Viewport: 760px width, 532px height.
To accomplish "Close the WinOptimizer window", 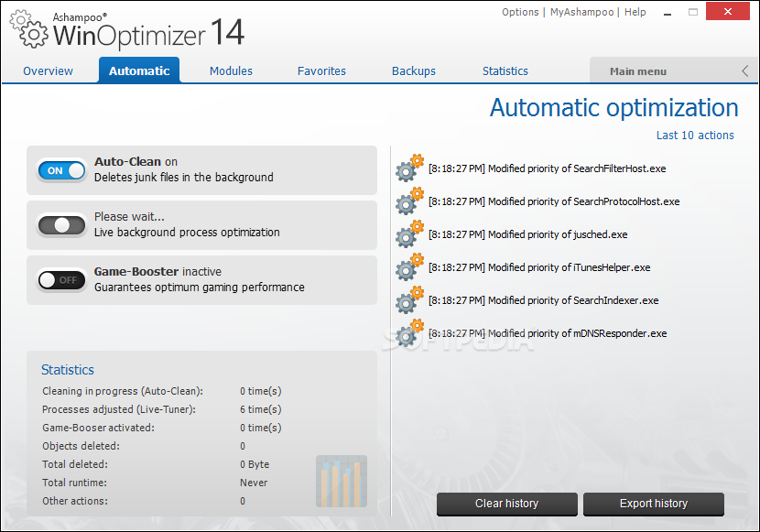I will coord(728,12).
